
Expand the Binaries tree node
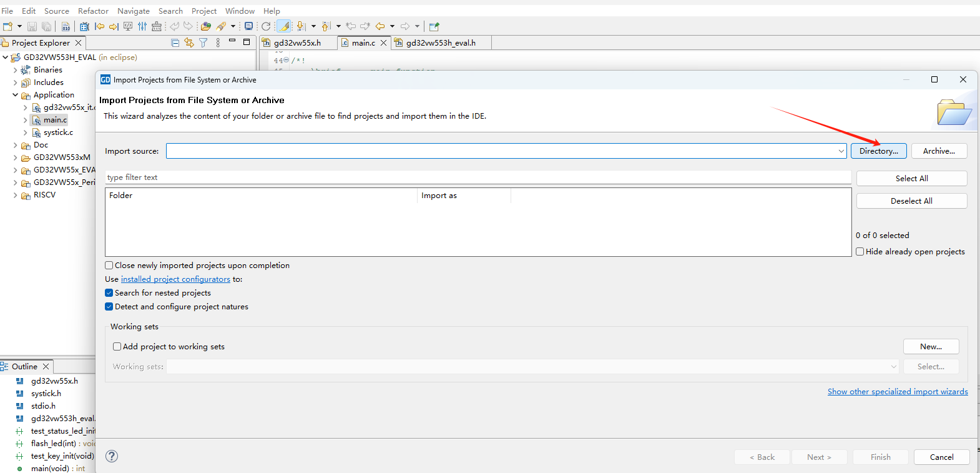click(15, 70)
